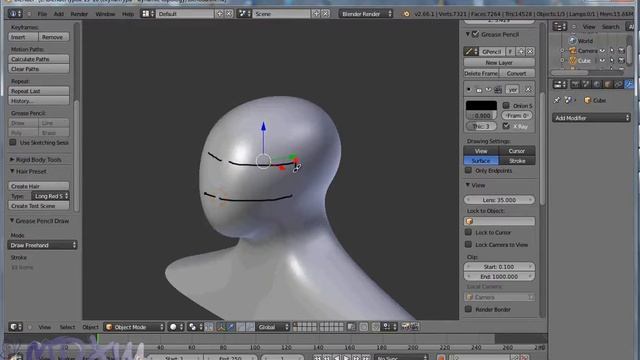640x360 pixels.
Task: Toggle Camera visibility eye in outliner
Action: pos(603,51)
